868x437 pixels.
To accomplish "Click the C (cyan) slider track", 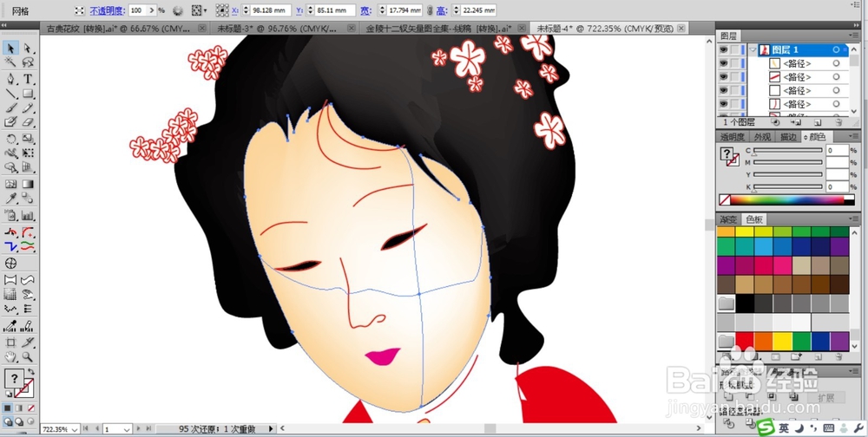I will tap(788, 150).
